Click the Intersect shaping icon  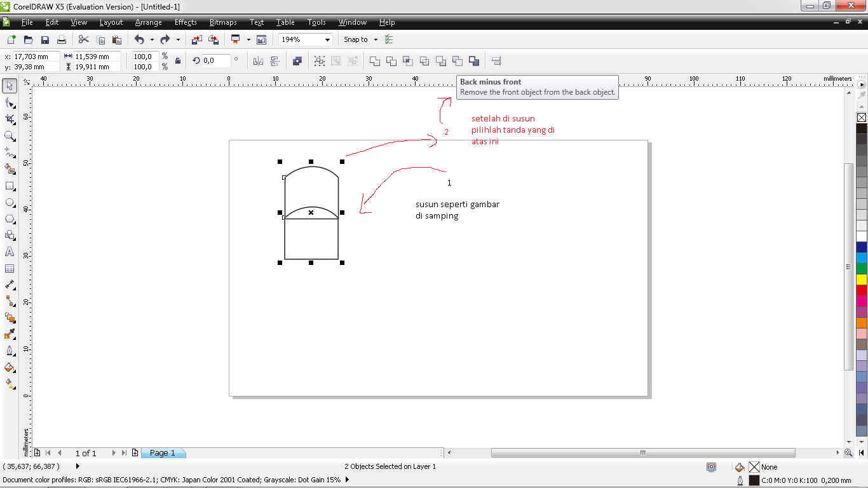[408, 61]
